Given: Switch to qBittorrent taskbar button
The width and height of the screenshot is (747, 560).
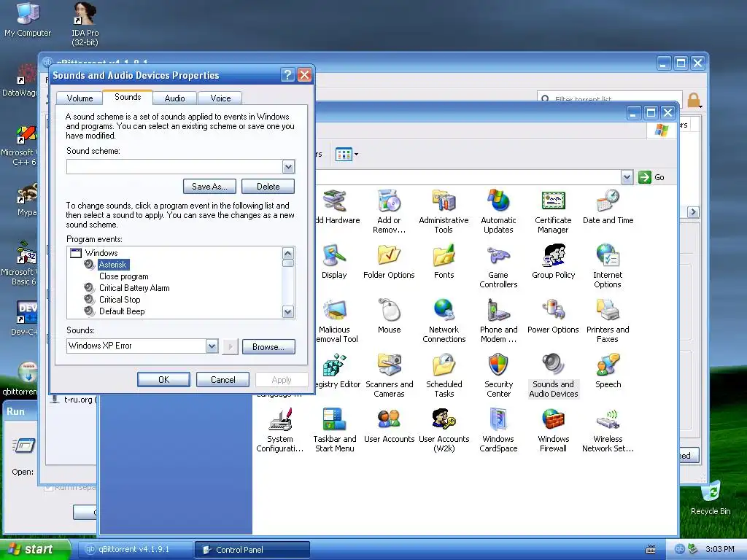Looking at the screenshot, I should point(134,550).
